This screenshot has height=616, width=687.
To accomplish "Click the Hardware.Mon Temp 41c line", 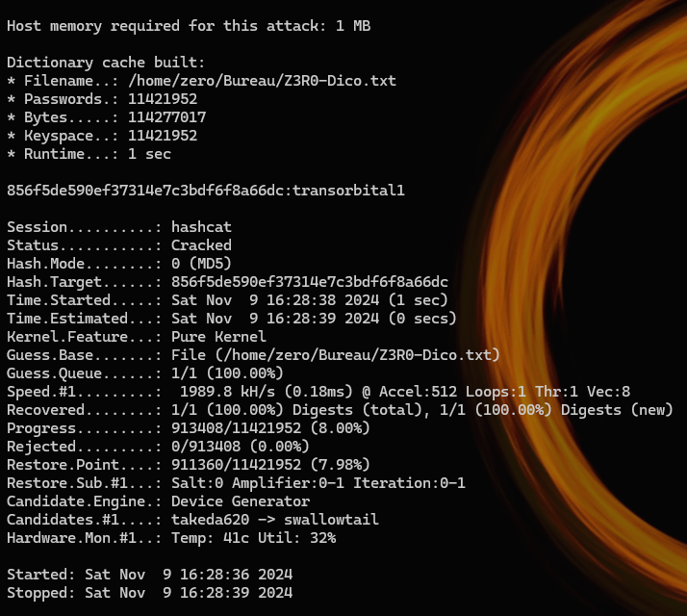I will point(171,538).
